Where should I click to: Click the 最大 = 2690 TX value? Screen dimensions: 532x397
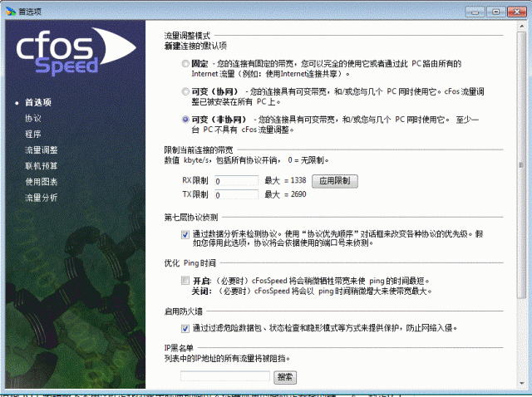pos(285,194)
